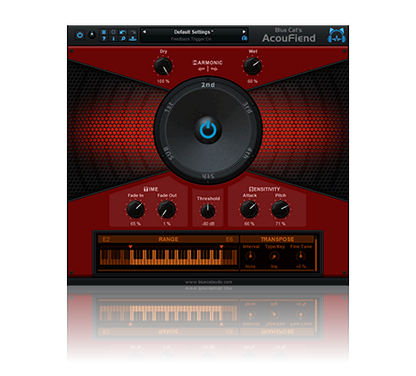The height and width of the screenshot is (376, 416).
Task: Click the Threshold value '-30 dB'
Action: [x=208, y=224]
